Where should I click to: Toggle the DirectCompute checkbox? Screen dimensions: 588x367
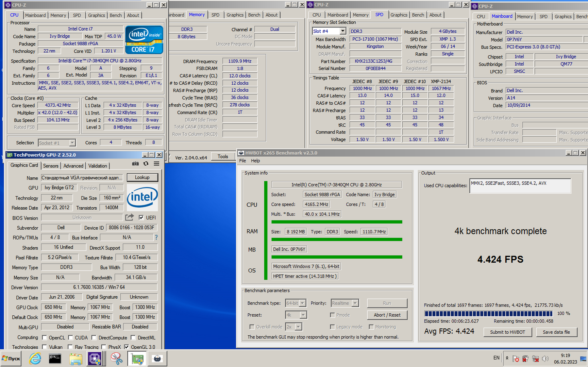pos(94,337)
